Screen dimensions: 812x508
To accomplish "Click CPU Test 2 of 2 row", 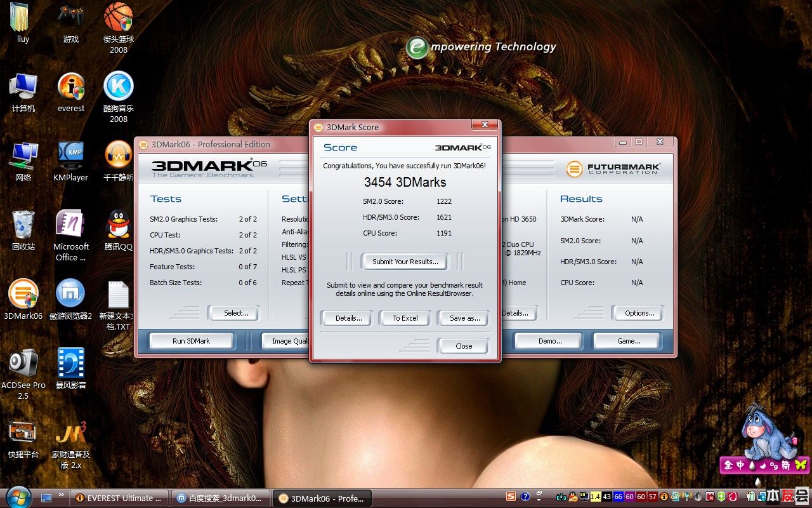I will [x=203, y=235].
